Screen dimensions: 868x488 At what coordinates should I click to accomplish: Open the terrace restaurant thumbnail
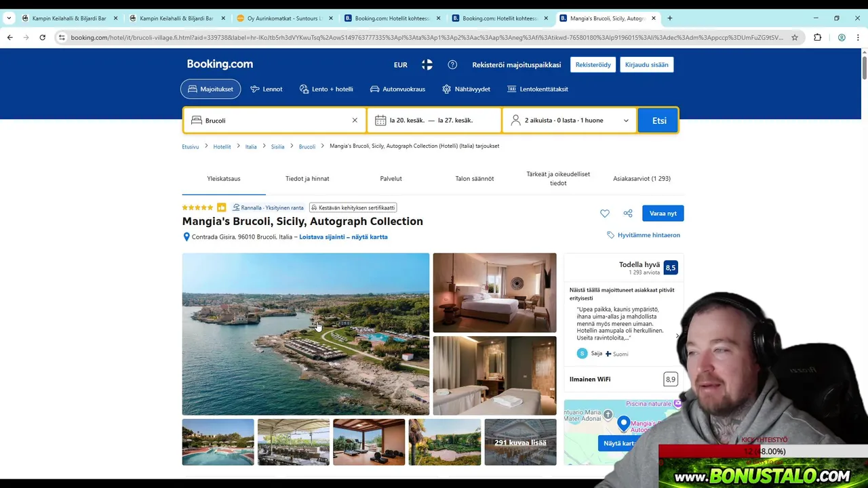[294, 442]
